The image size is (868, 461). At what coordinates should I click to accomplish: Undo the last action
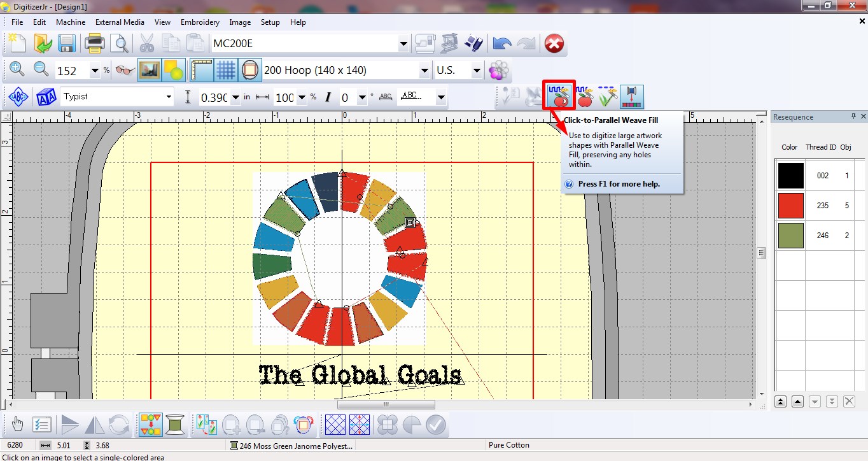(x=502, y=43)
